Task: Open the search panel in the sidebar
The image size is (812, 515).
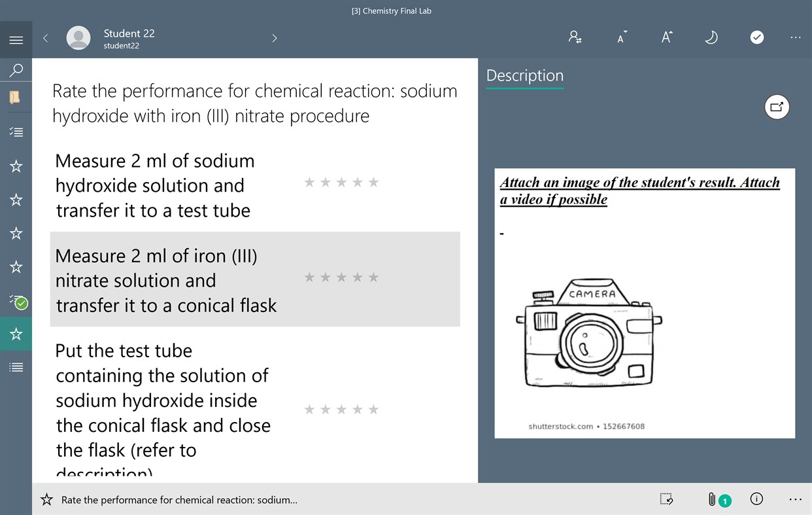Action: (16, 70)
